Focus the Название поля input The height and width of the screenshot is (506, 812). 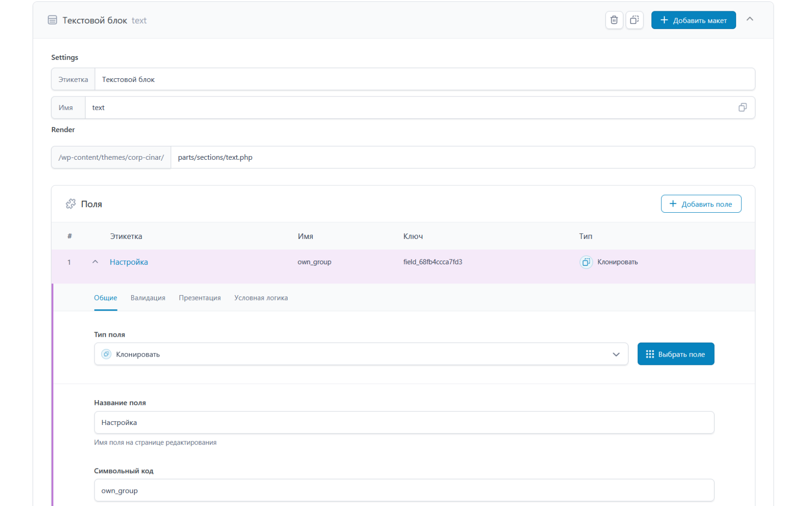[404, 423]
